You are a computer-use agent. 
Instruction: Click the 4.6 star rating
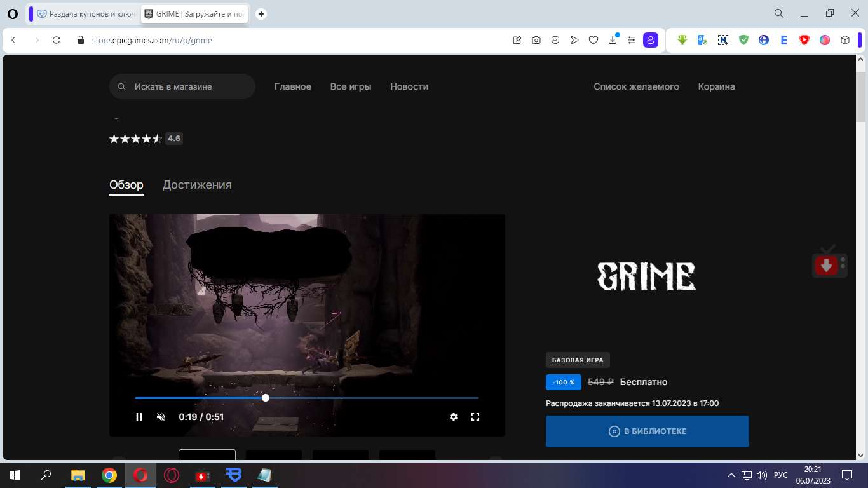coord(146,139)
